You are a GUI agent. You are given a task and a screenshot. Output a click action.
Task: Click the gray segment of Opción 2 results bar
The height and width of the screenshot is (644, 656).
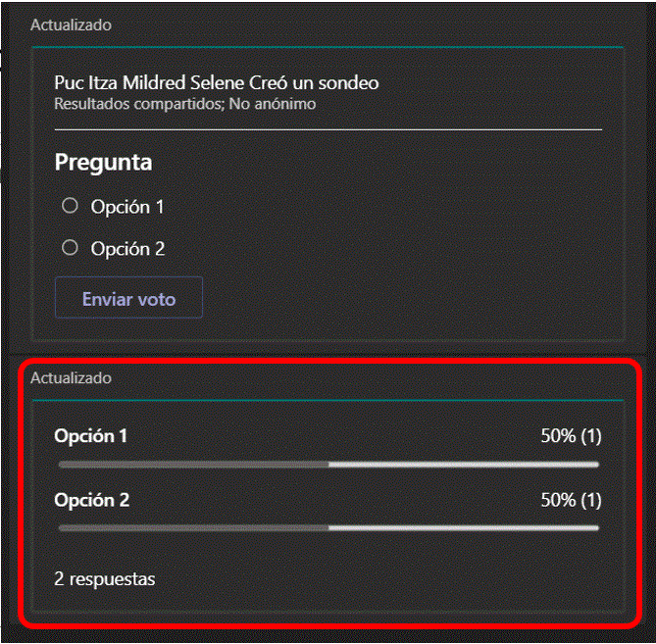pos(193,527)
